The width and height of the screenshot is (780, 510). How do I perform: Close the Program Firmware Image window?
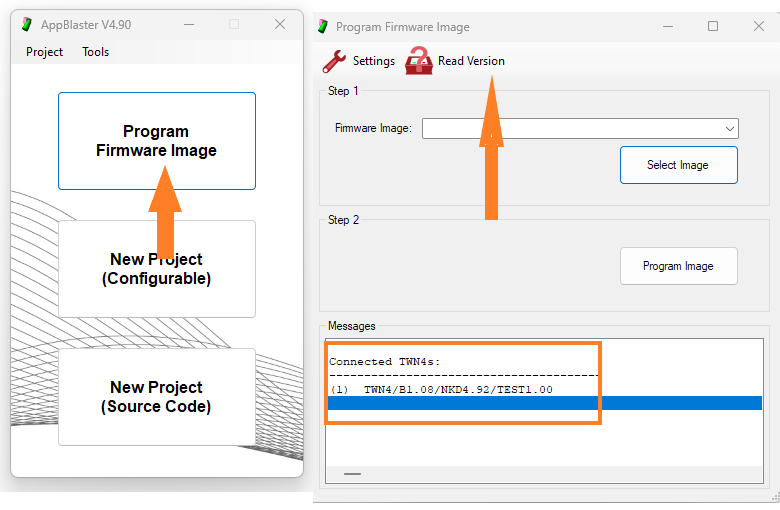point(759,26)
